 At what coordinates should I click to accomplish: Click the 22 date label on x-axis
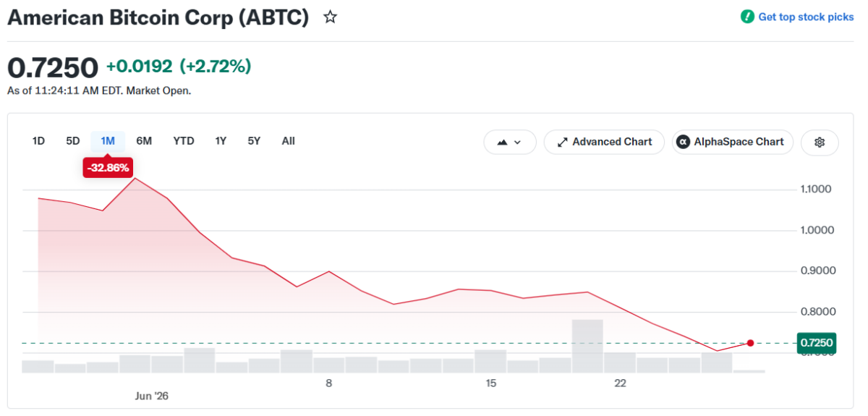click(620, 383)
